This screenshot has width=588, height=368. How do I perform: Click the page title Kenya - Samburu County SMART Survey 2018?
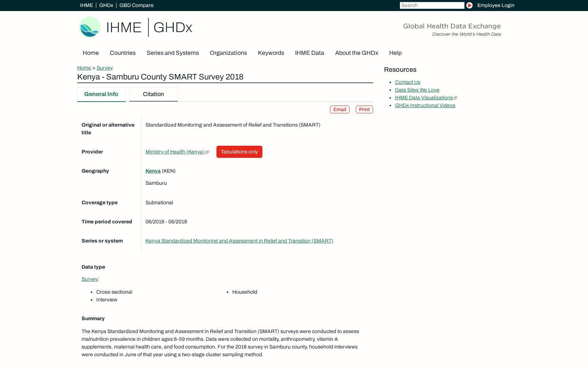pyautogui.click(x=160, y=77)
